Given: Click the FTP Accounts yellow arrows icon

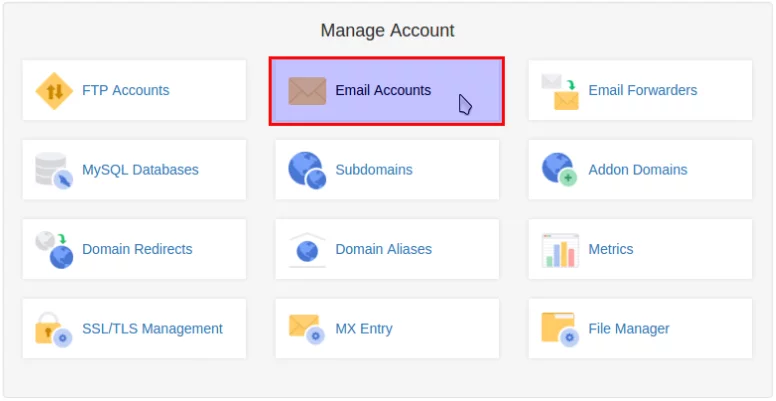Looking at the screenshot, I should (54, 91).
